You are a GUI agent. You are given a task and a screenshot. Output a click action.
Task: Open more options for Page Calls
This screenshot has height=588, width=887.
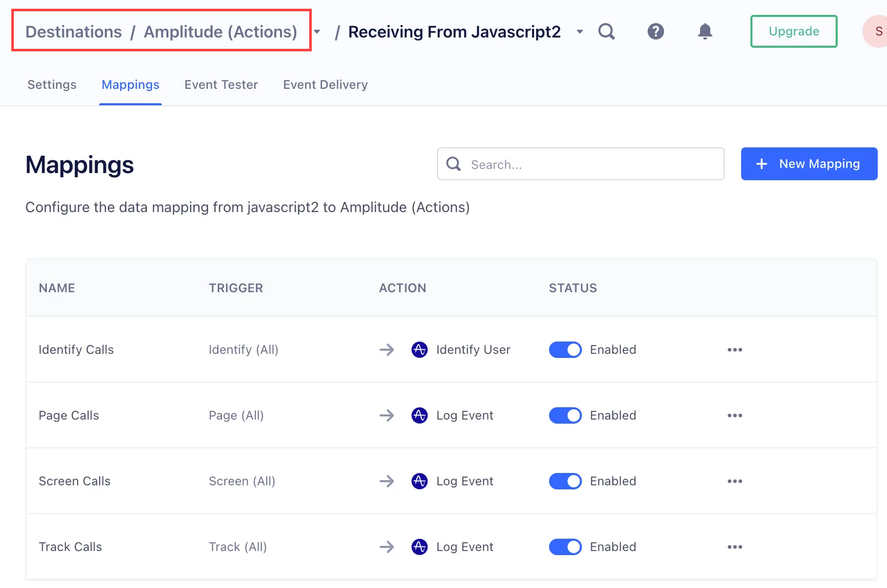click(735, 415)
